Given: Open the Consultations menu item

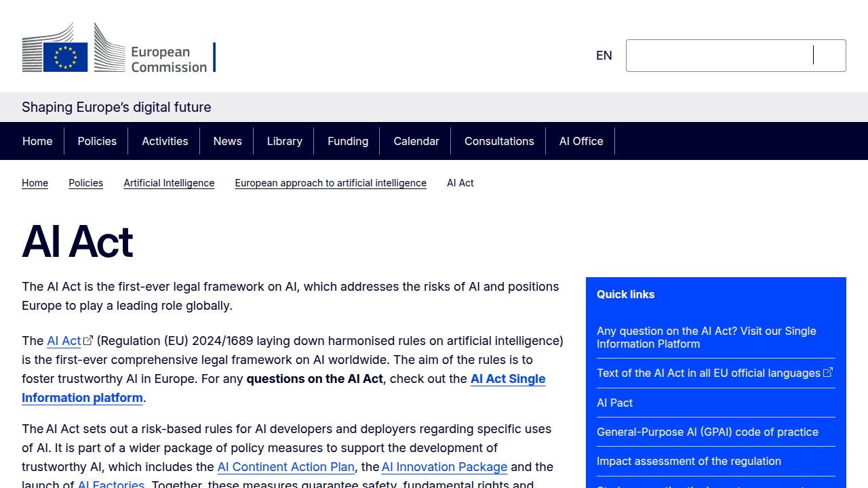Looking at the screenshot, I should click(x=499, y=141).
